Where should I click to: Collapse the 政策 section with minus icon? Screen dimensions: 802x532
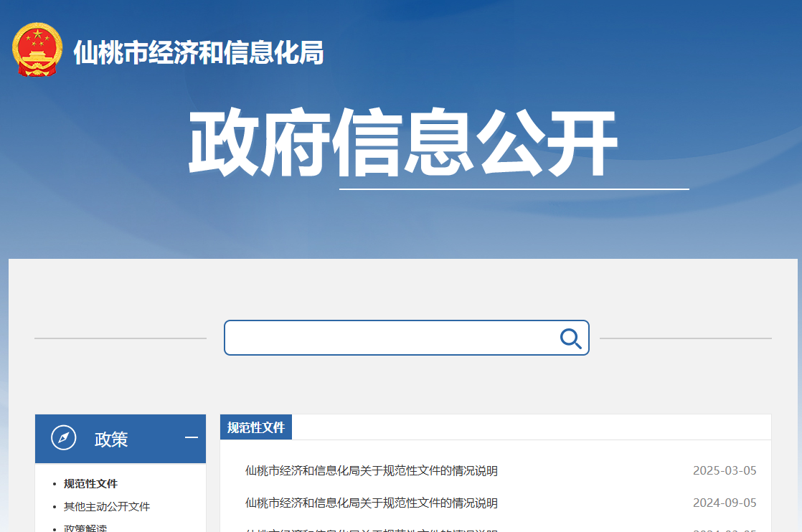(191, 438)
